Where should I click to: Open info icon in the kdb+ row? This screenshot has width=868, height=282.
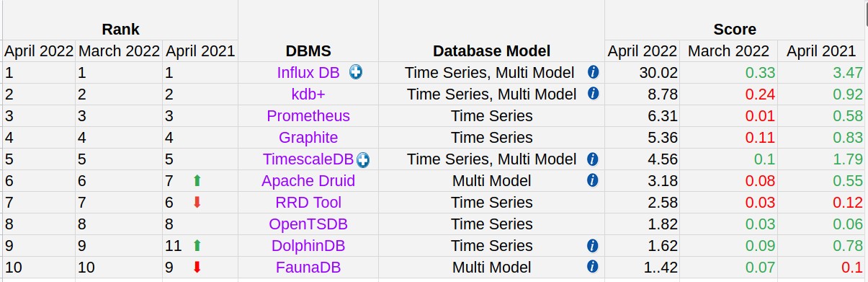pyautogui.click(x=593, y=94)
